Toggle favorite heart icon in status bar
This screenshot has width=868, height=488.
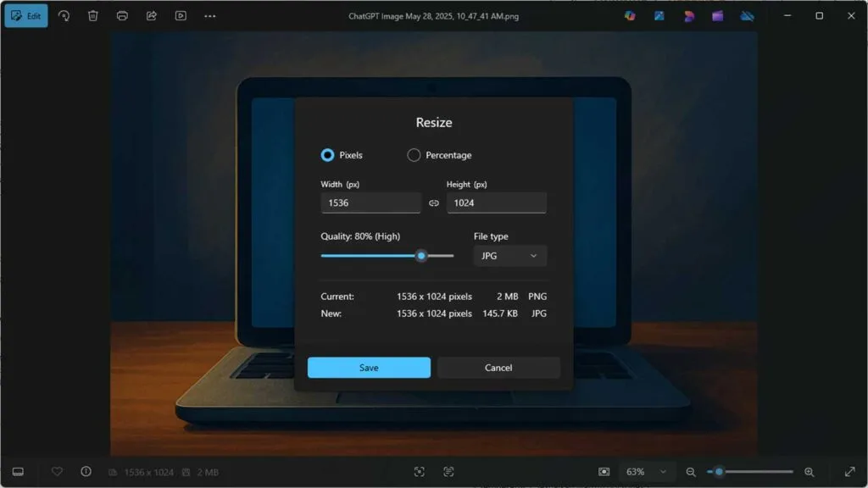pyautogui.click(x=57, y=471)
